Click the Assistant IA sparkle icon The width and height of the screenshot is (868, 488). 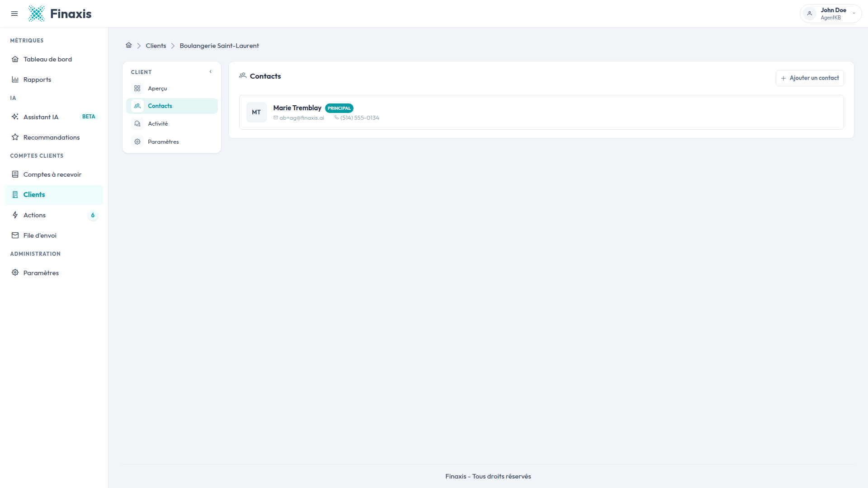(x=15, y=117)
